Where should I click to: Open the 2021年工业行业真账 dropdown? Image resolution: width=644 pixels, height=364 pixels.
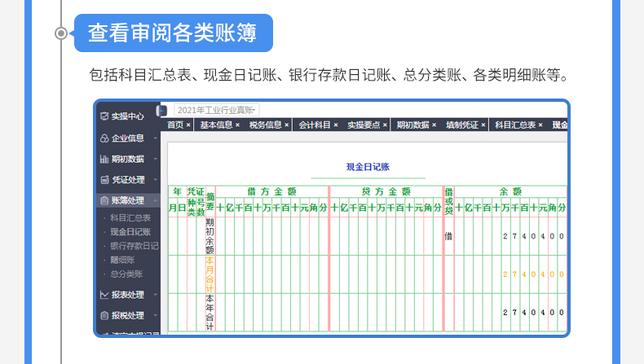(x=217, y=110)
